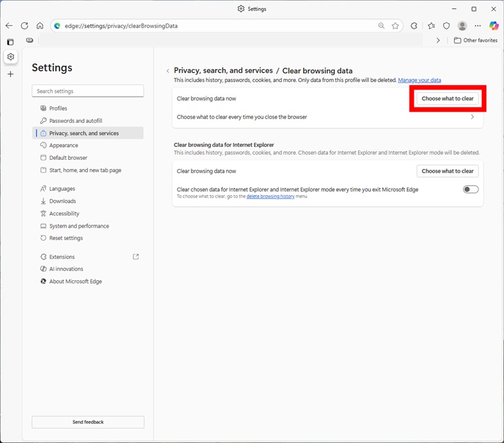The height and width of the screenshot is (443, 504).
Task: Click the Send feedback button
Action: pos(88,422)
